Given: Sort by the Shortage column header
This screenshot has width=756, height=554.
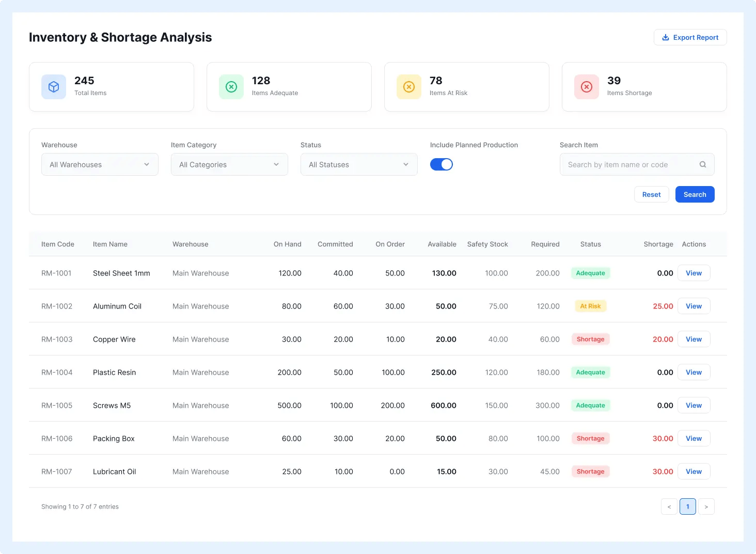Looking at the screenshot, I should click(658, 244).
